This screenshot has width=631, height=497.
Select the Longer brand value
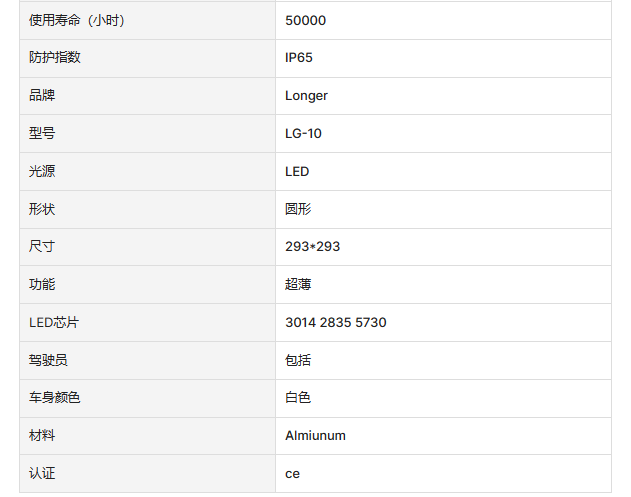(x=306, y=96)
